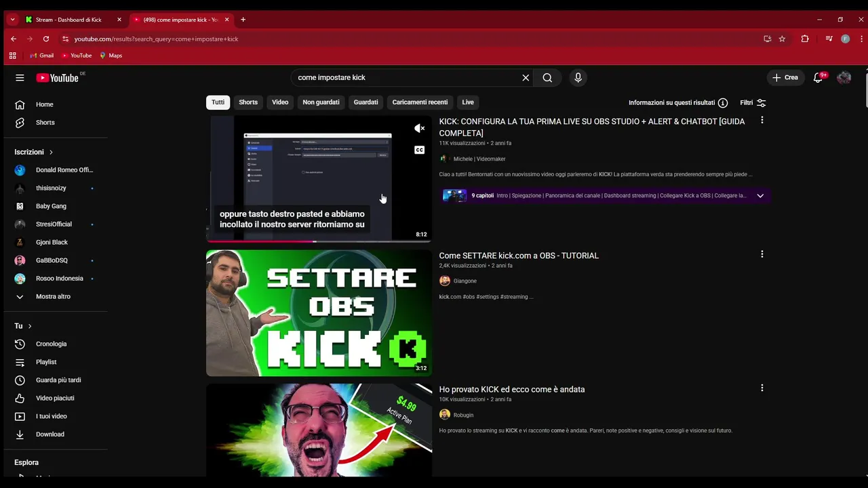The image size is (868, 488).
Task: Open the browser extensions puzzle icon
Action: (805, 39)
